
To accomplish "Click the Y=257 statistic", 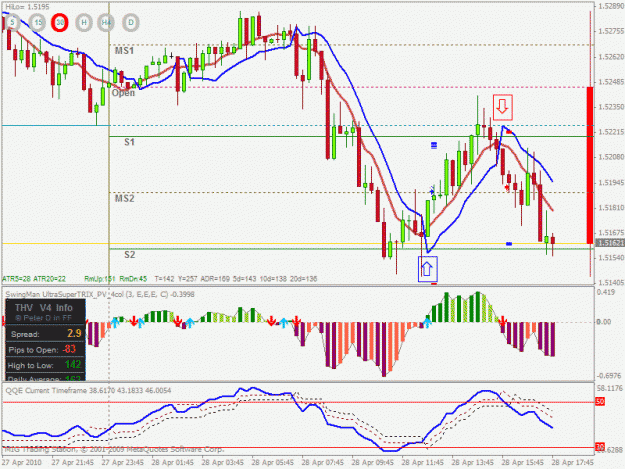I will coord(187,279).
